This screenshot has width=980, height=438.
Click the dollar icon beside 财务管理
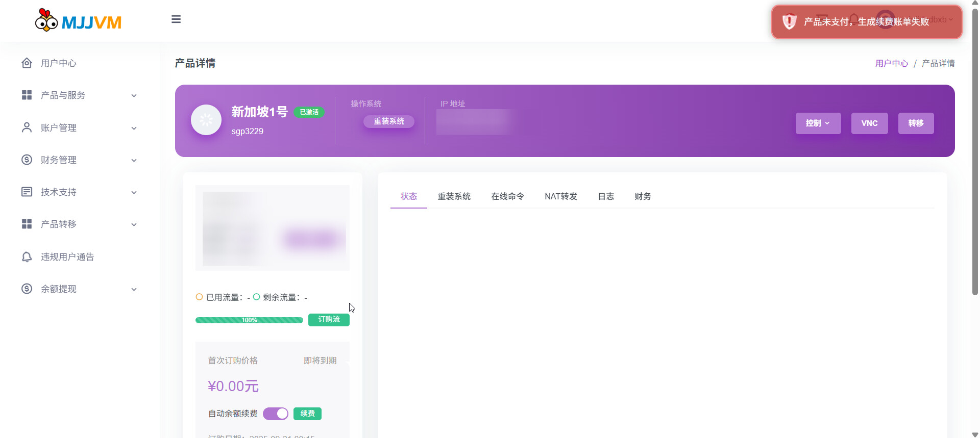pyautogui.click(x=27, y=160)
